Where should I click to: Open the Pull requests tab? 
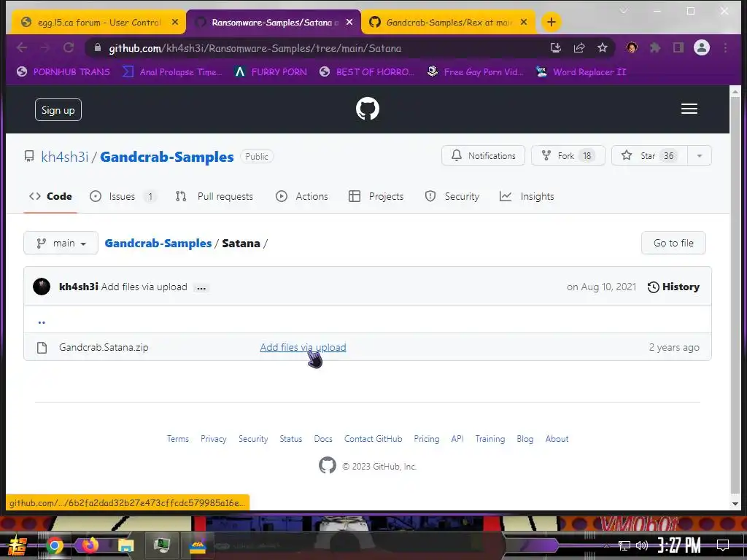tap(214, 196)
